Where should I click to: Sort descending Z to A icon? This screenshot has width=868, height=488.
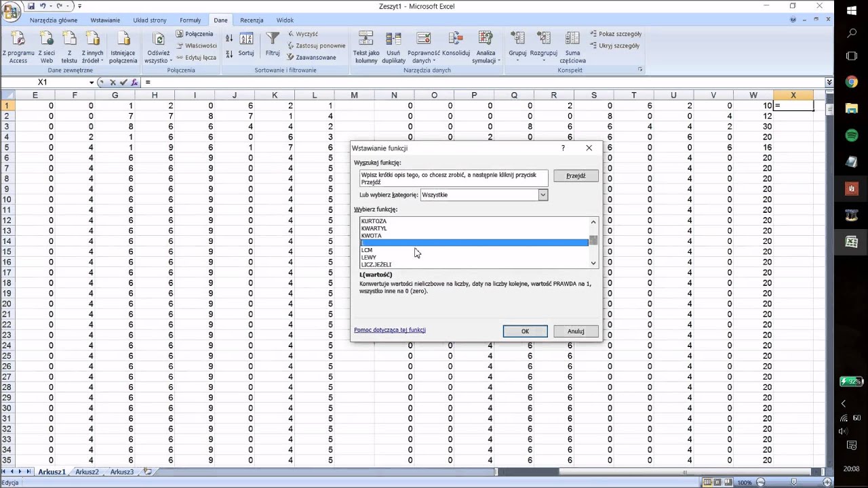229,54
